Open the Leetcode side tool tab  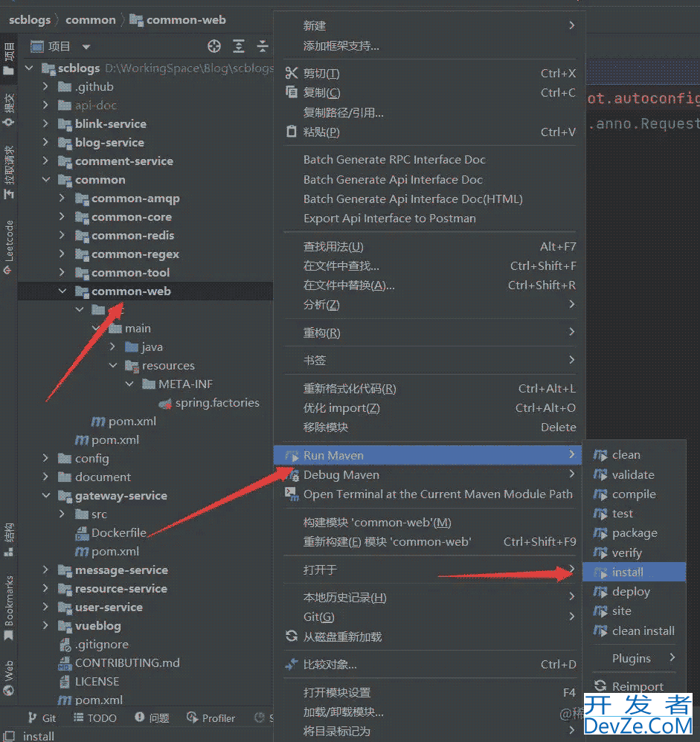click(x=8, y=248)
